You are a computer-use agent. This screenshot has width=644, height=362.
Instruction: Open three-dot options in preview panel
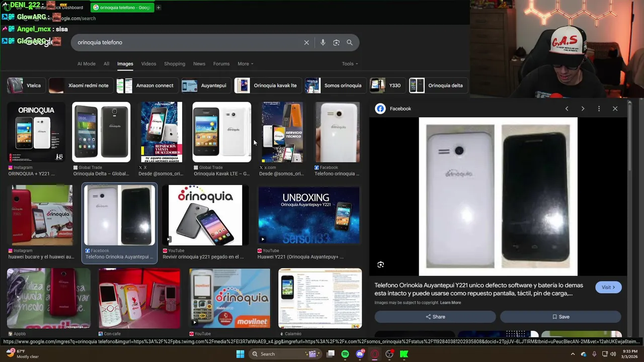click(x=599, y=109)
